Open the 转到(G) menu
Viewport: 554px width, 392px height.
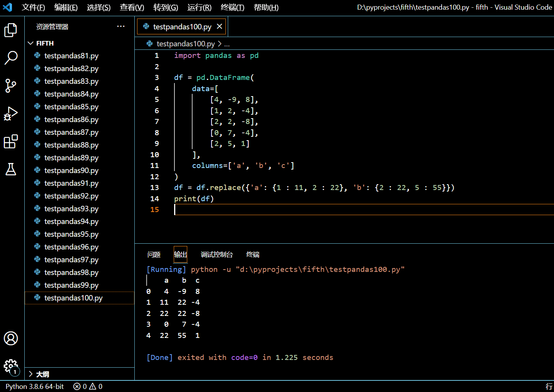click(166, 7)
